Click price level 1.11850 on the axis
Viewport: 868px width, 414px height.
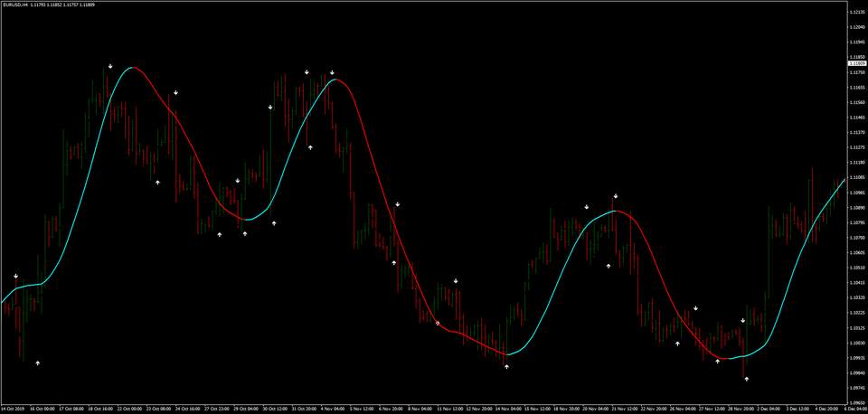857,56
